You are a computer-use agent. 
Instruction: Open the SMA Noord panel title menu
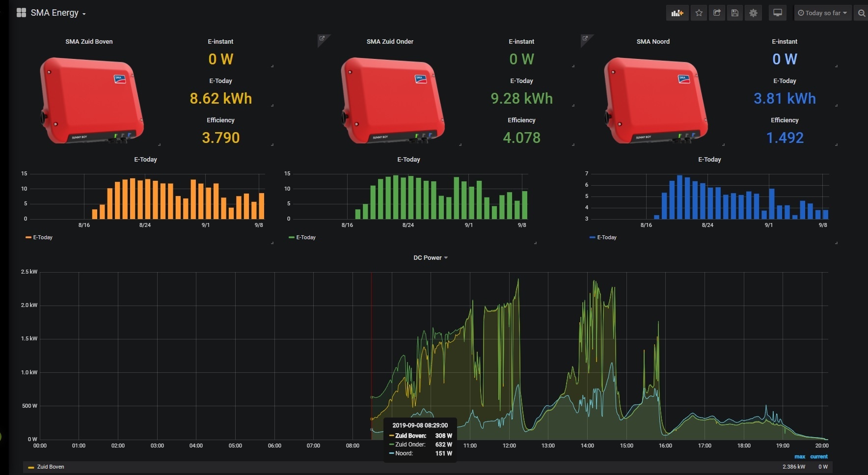coord(653,42)
